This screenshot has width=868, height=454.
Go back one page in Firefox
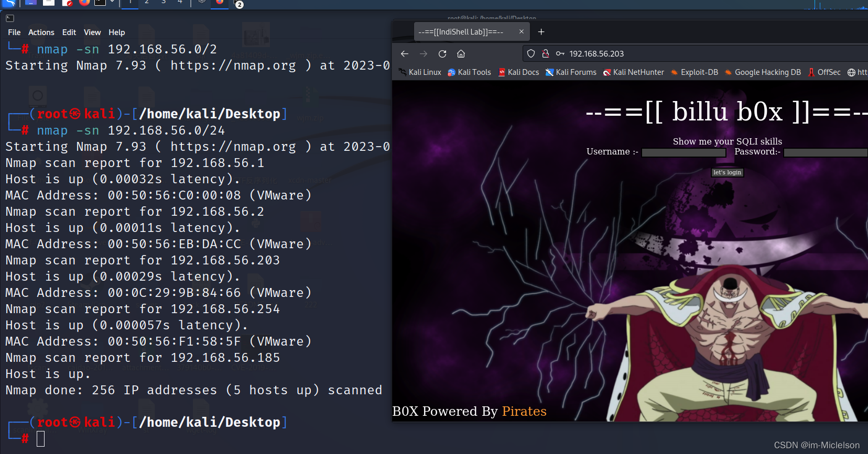click(404, 54)
